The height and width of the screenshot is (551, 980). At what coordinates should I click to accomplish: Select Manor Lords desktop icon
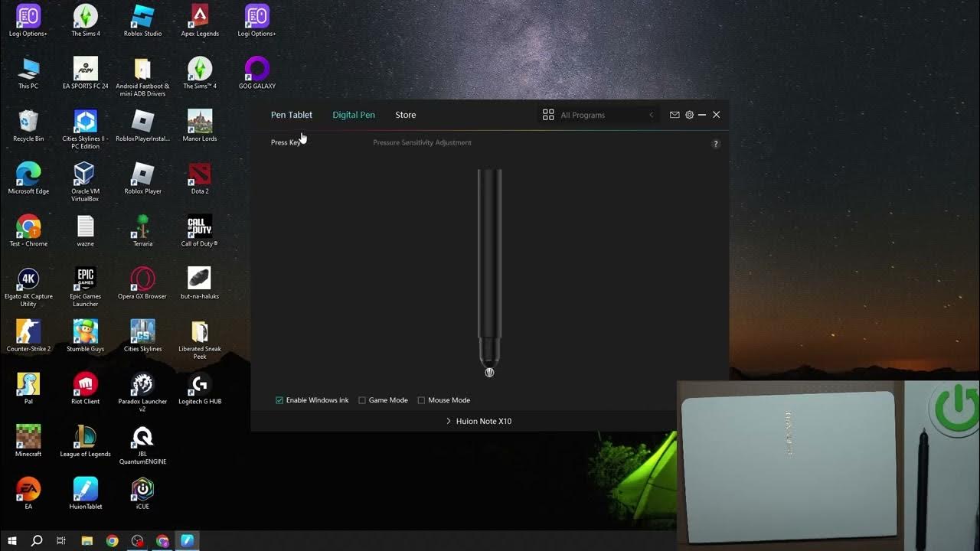200,126
